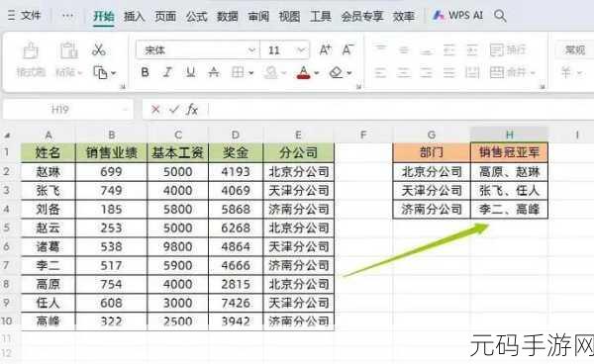Viewport: 594px width, 364px height.
Task: Open the 页面 ribbon tab
Action: (x=165, y=16)
